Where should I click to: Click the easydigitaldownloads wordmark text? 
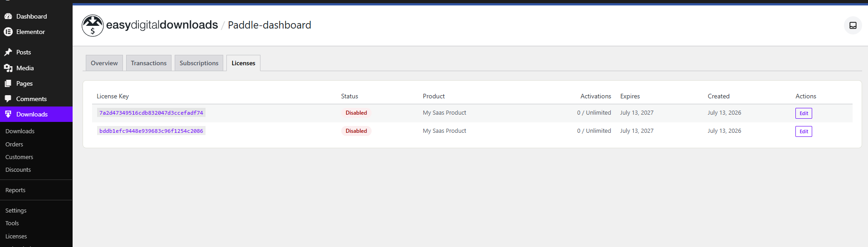pos(162,25)
